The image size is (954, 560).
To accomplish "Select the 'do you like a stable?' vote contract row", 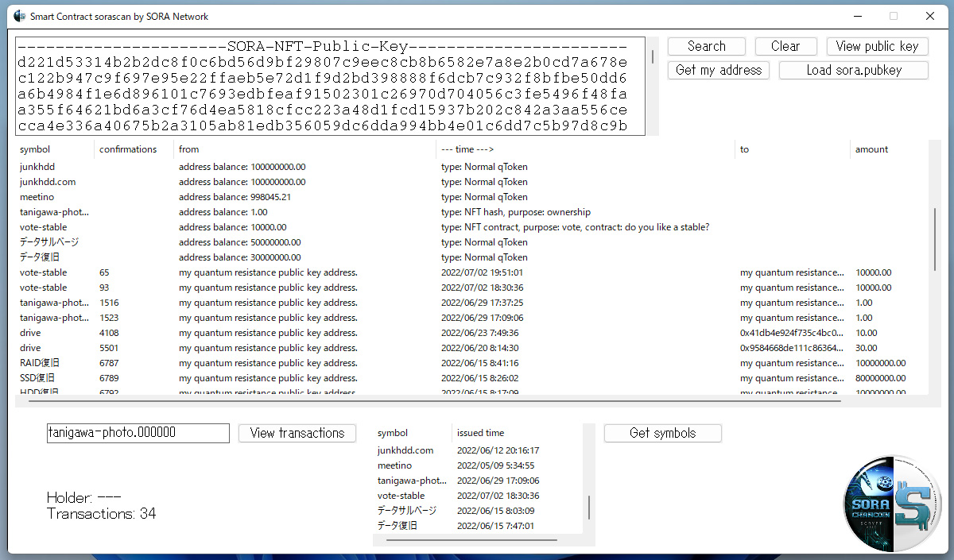I will click(x=472, y=227).
